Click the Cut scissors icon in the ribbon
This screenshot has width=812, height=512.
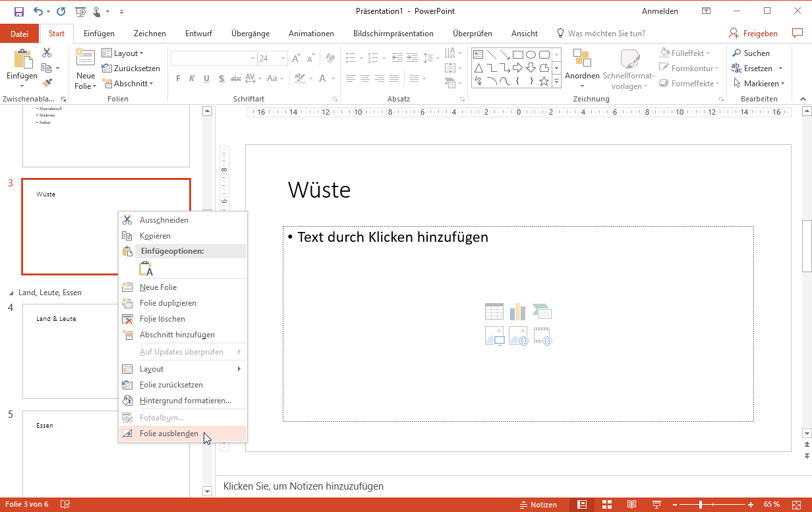(47, 53)
